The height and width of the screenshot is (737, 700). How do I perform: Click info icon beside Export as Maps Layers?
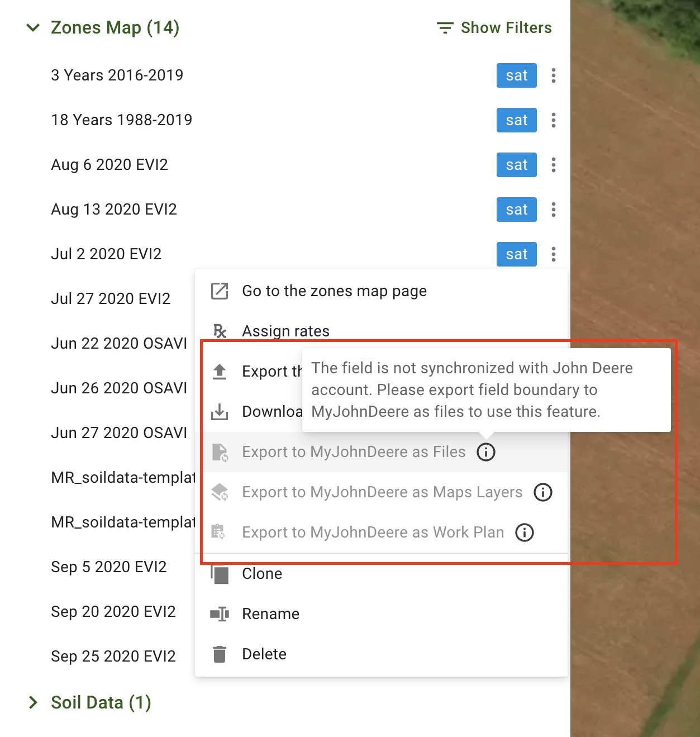click(x=542, y=492)
